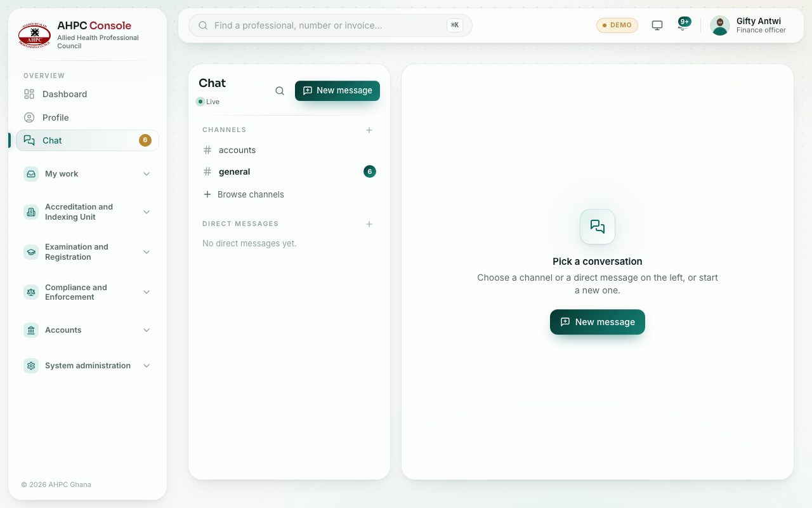Click the DEMO badge
The width and height of the screenshot is (812, 508).
tap(617, 25)
